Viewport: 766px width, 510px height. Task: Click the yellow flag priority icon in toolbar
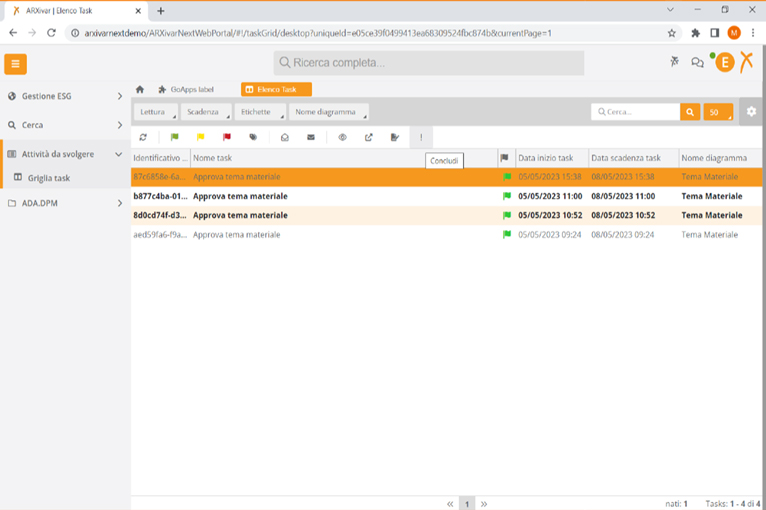click(x=200, y=137)
